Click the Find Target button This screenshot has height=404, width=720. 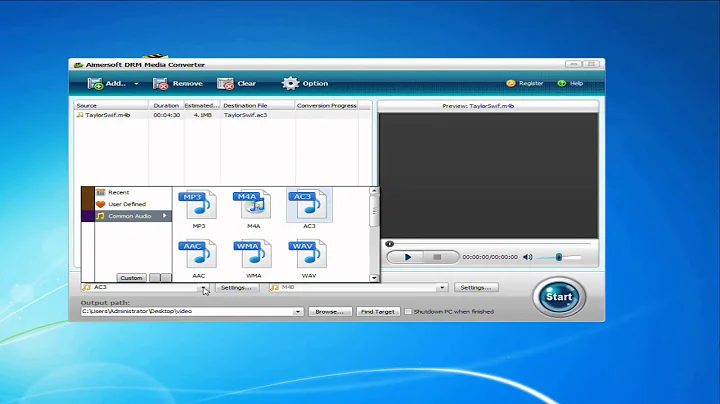pyautogui.click(x=378, y=312)
